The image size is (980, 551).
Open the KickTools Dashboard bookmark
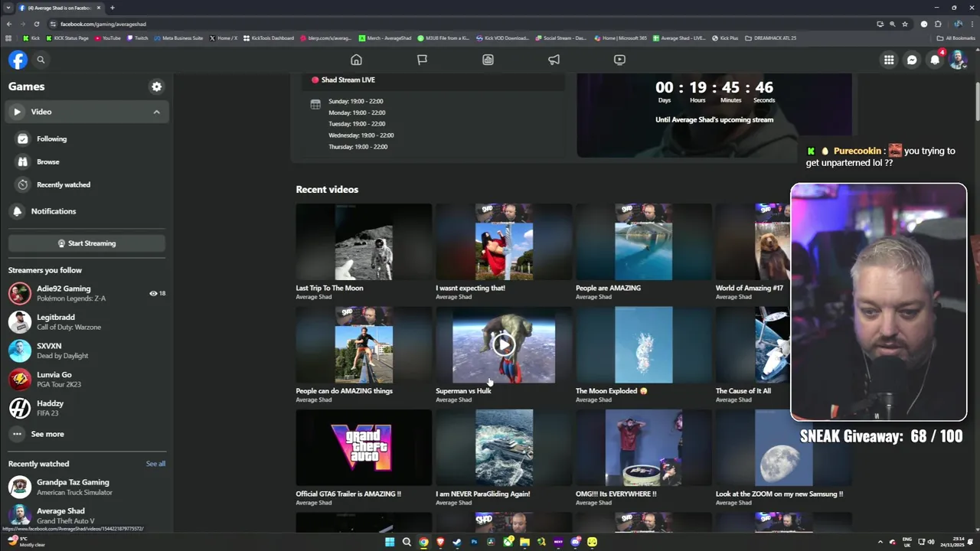pyautogui.click(x=269, y=37)
